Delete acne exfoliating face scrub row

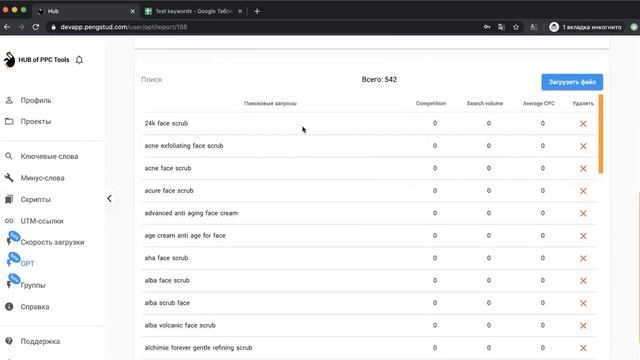[x=583, y=146]
